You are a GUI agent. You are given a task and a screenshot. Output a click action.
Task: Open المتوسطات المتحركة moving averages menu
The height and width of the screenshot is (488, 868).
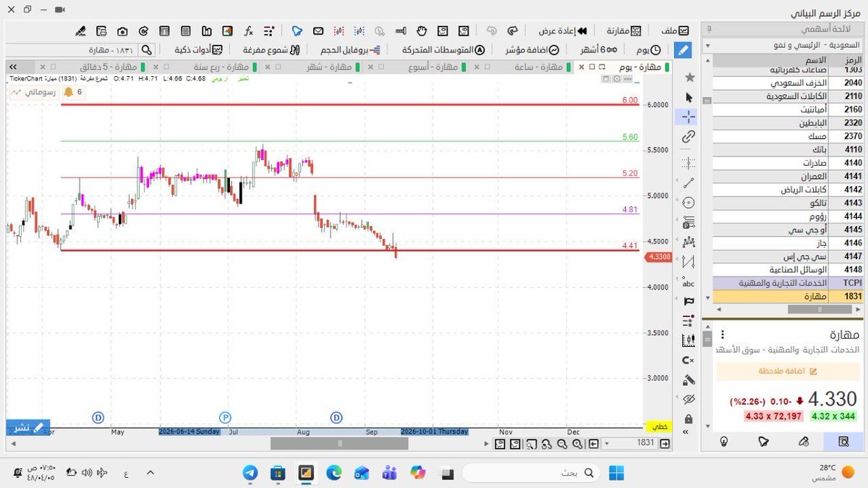(x=443, y=50)
